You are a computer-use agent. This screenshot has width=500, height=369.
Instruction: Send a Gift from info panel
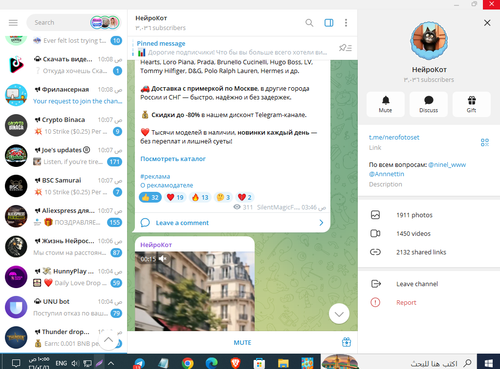coord(471,104)
